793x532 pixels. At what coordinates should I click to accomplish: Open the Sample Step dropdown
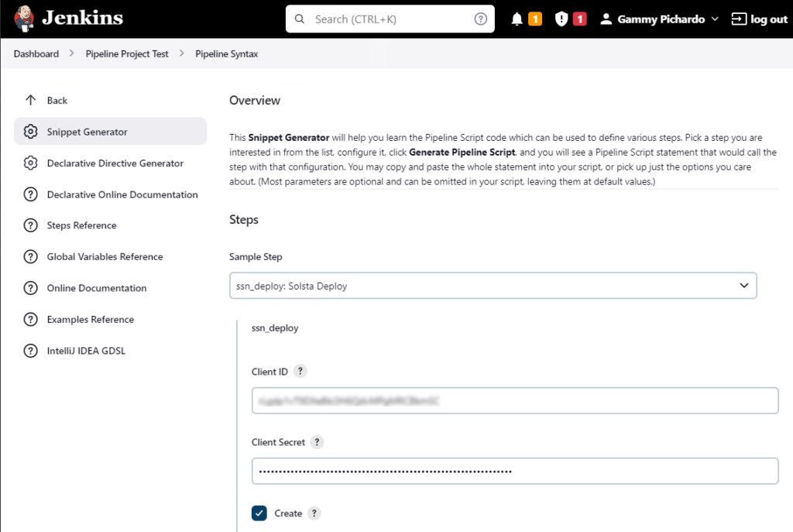493,286
